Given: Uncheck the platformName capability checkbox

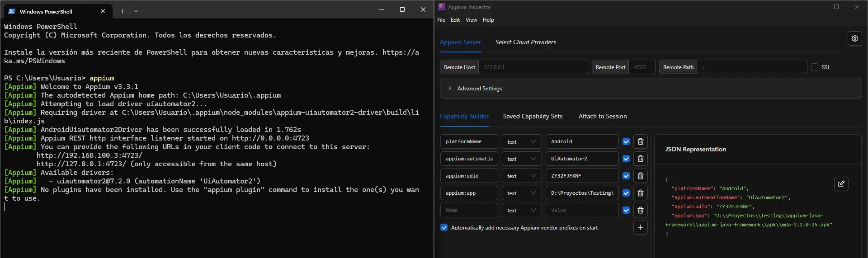Looking at the screenshot, I should click(626, 141).
